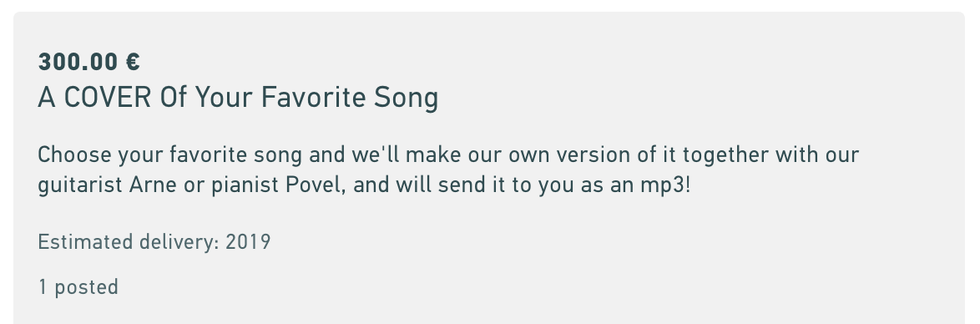Select the euro symbol after 300.00

[133, 62]
